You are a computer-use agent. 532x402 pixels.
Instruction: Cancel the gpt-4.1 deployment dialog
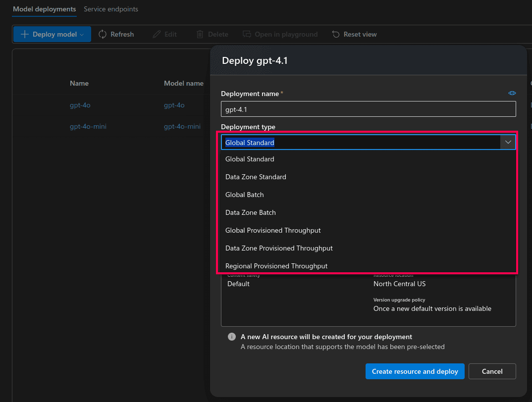click(492, 371)
